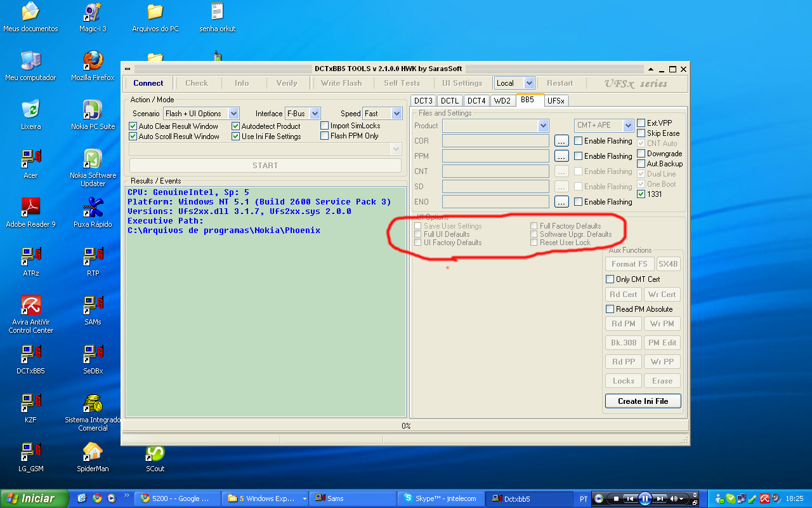The width and height of the screenshot is (812, 508).
Task: Open the Lixeira recycle bin icon
Action: (x=30, y=115)
